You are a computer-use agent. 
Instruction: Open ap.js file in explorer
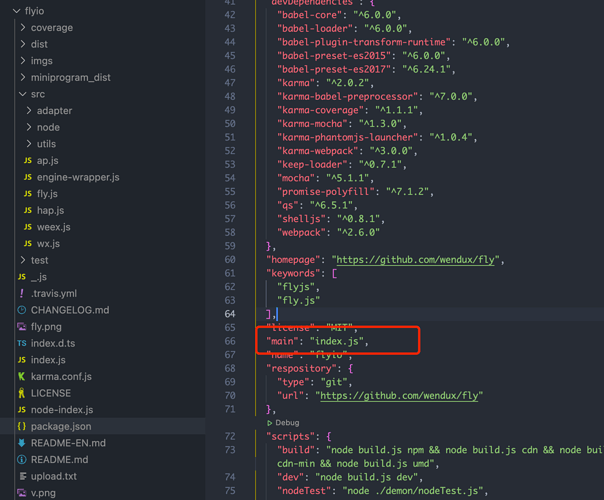click(48, 160)
